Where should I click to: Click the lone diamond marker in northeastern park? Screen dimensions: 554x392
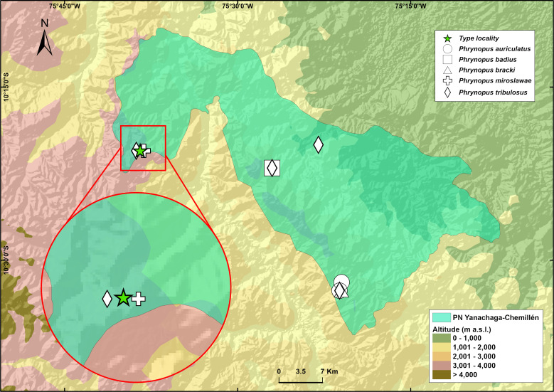(319, 144)
